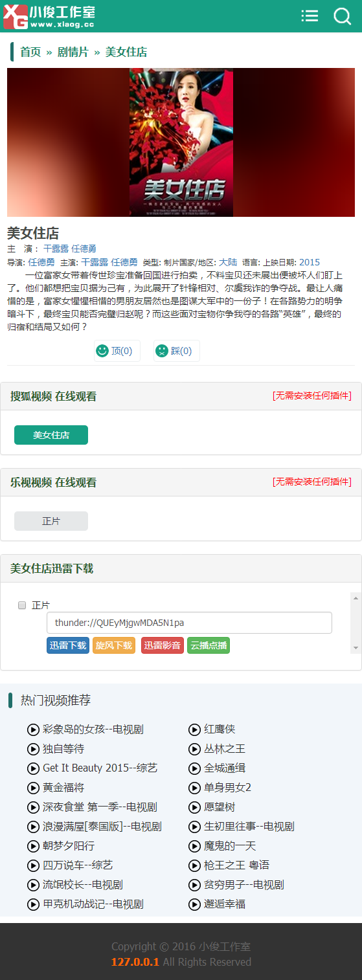Click the 热门视频推荐 section heading
Viewport: 362px width, 980px height.
[56, 700]
